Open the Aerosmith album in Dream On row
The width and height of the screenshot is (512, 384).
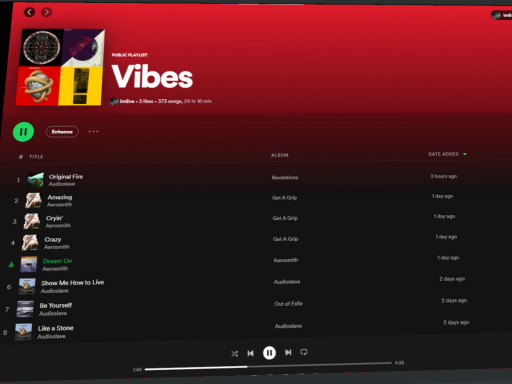click(x=286, y=260)
